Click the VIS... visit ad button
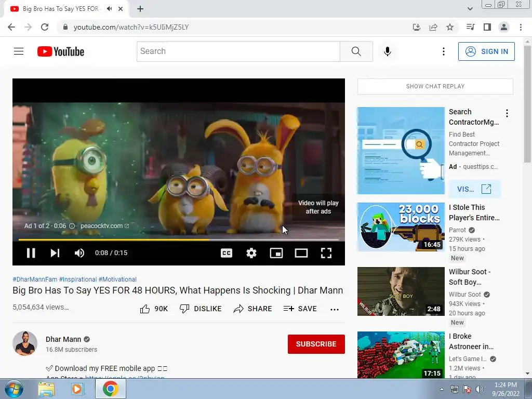532x399 pixels. point(474,189)
